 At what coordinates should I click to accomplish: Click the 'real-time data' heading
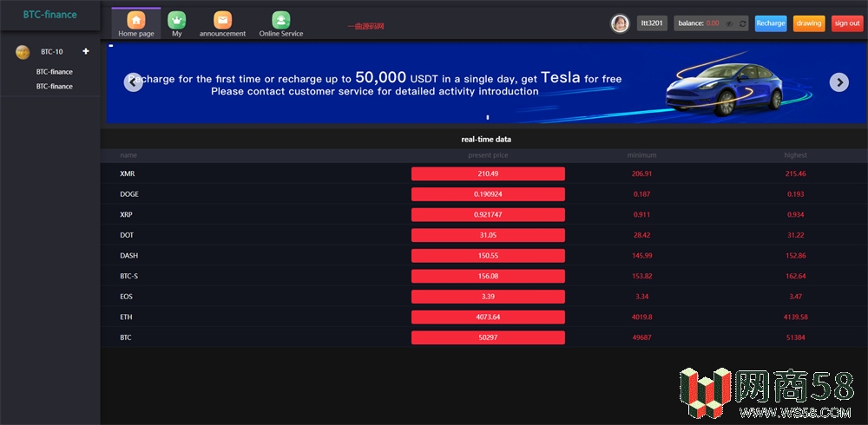486,140
